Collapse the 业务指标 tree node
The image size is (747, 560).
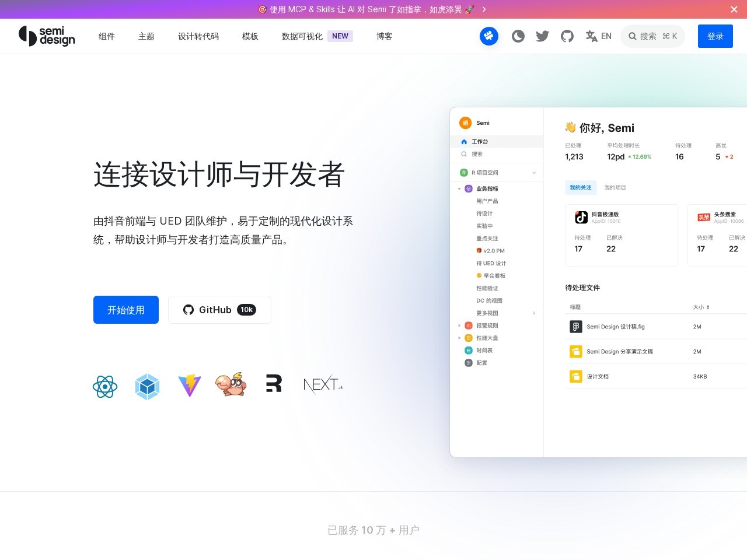[x=459, y=189]
